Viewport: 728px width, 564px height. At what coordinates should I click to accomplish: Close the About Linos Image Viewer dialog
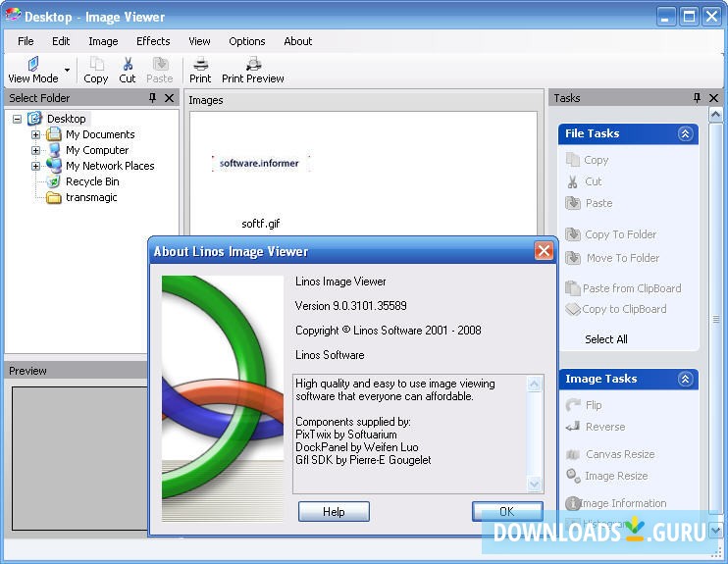(x=544, y=251)
